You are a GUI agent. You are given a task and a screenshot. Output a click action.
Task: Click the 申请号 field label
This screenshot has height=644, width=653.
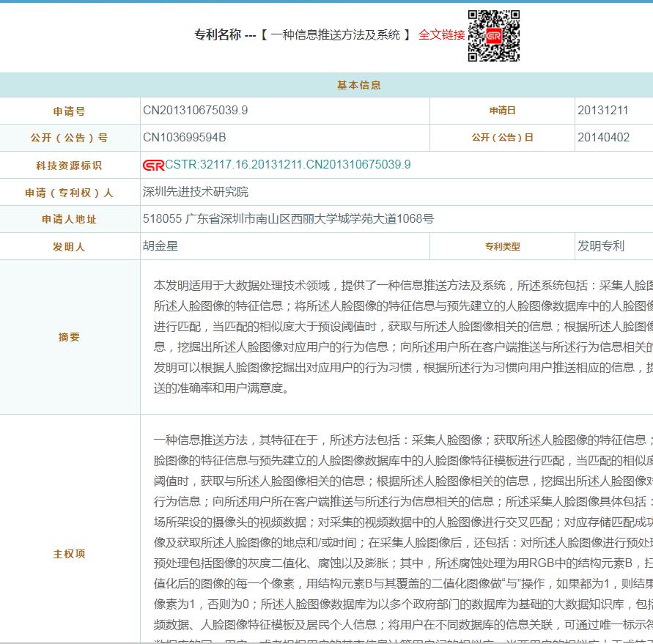[70, 111]
